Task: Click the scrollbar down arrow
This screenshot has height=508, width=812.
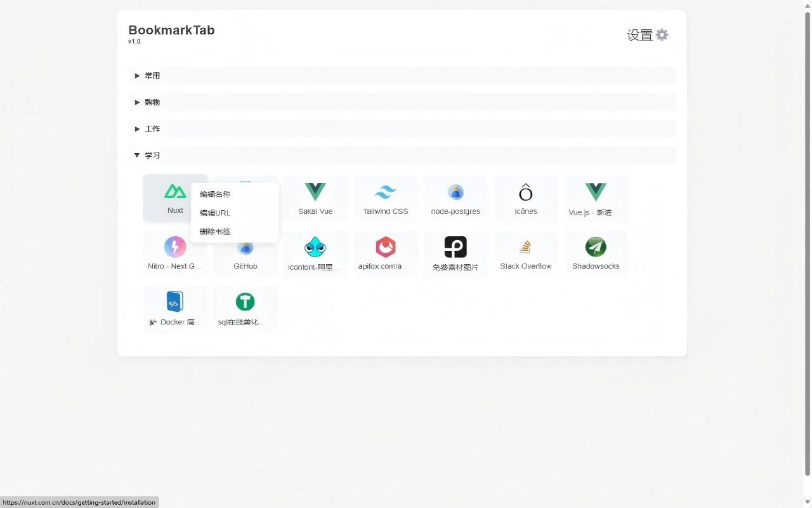Action: point(807,502)
